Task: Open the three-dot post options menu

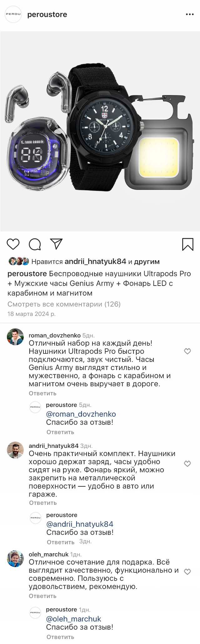Action: click(x=190, y=14)
